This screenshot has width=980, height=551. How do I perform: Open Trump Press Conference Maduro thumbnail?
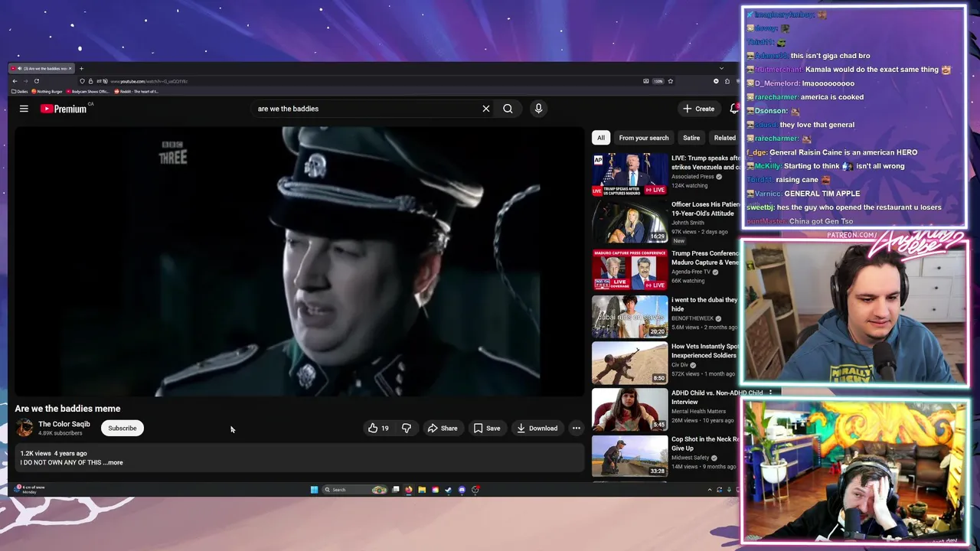[x=629, y=269]
